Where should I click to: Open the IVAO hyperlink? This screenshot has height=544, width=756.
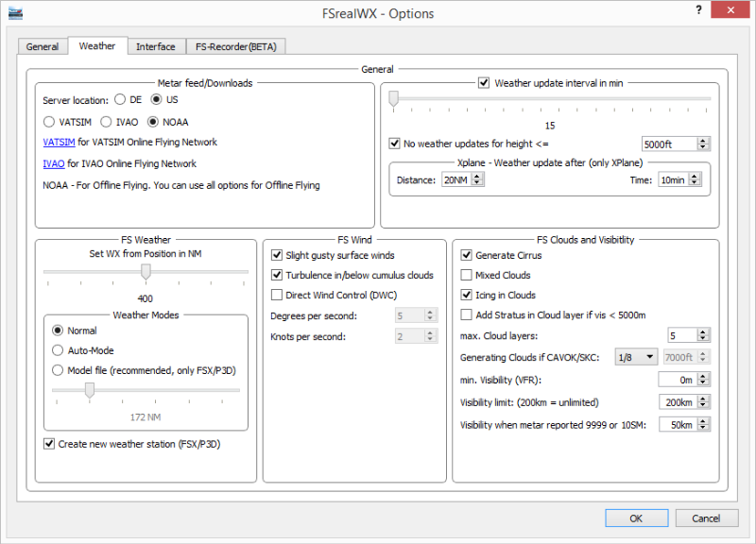[54, 163]
